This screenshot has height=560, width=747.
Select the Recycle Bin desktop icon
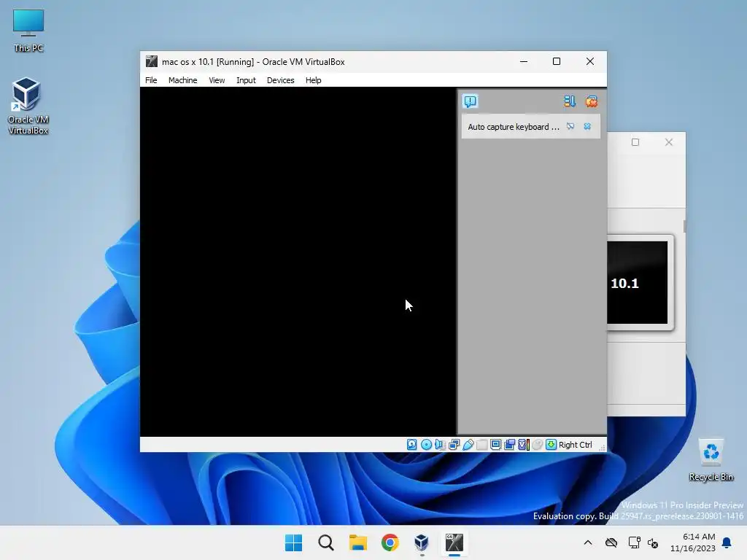711,460
